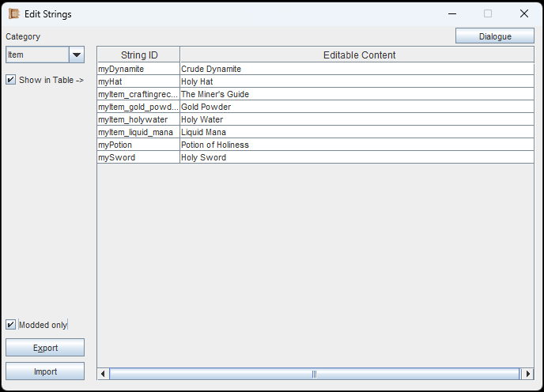
Task: Open the Category dropdown arrow
Action: point(77,55)
